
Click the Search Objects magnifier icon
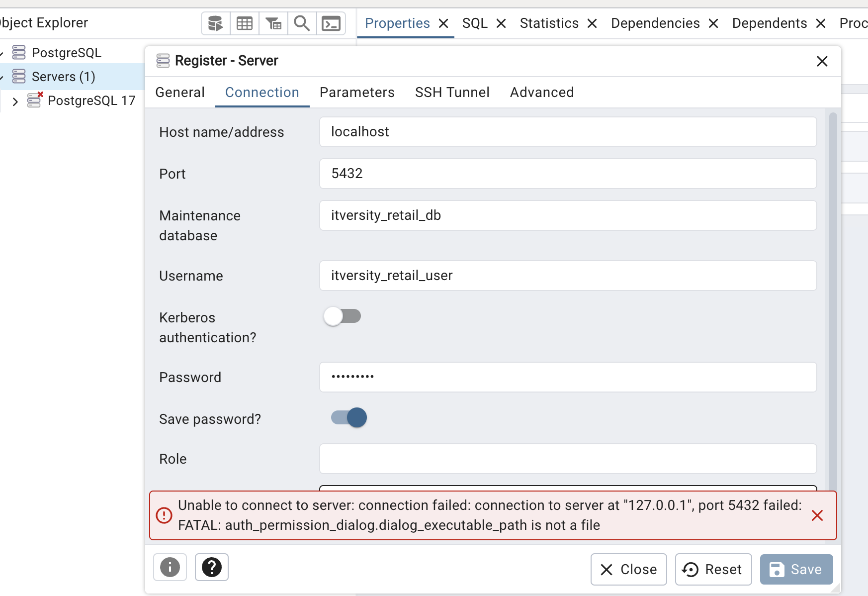302,23
